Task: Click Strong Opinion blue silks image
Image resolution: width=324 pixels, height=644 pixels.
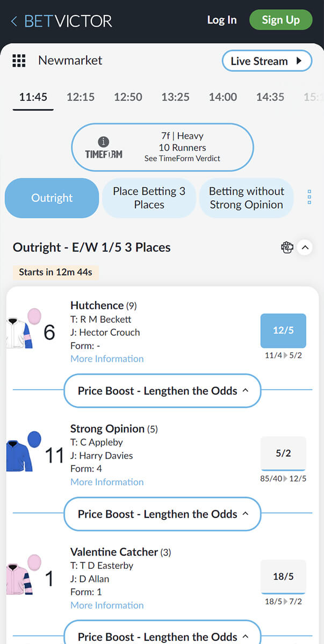Action: coord(24,452)
